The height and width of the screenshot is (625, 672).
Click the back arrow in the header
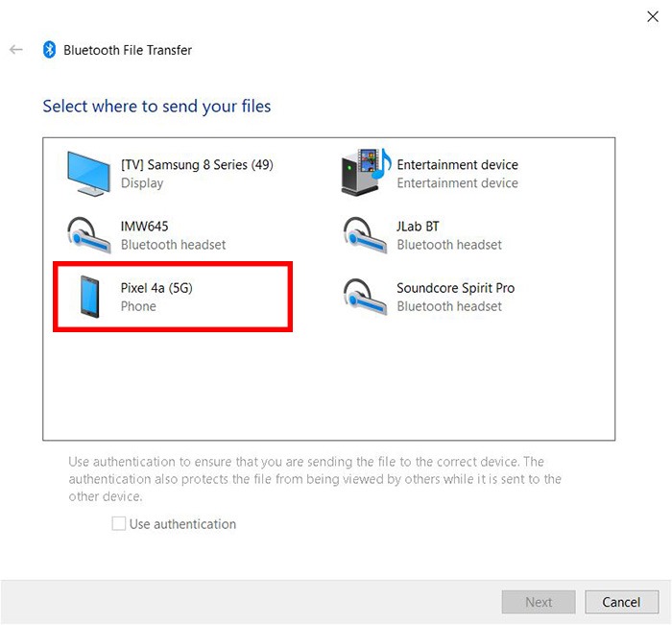[16, 50]
